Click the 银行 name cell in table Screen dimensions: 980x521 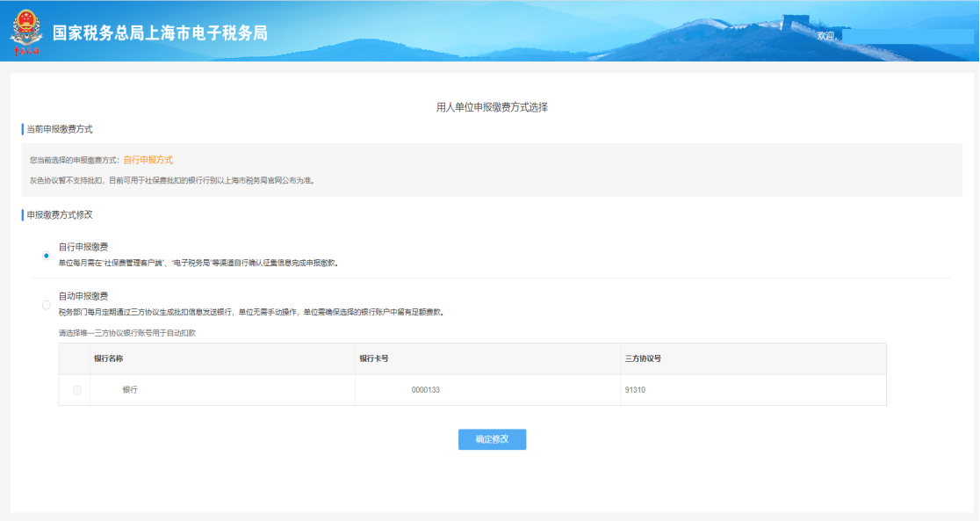click(x=129, y=390)
